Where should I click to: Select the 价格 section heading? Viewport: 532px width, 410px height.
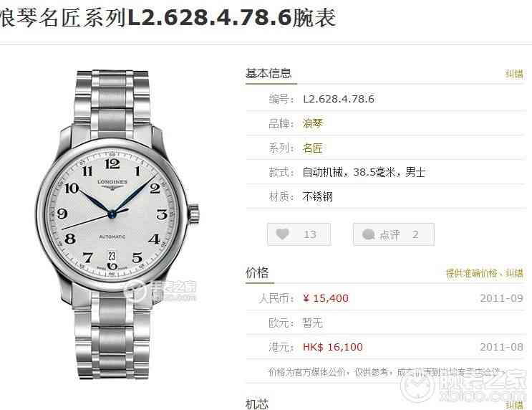(x=257, y=272)
